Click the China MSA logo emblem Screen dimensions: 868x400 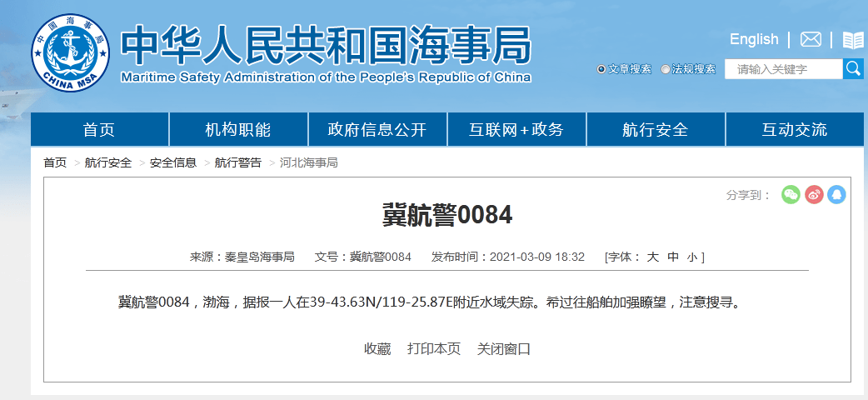(x=71, y=52)
